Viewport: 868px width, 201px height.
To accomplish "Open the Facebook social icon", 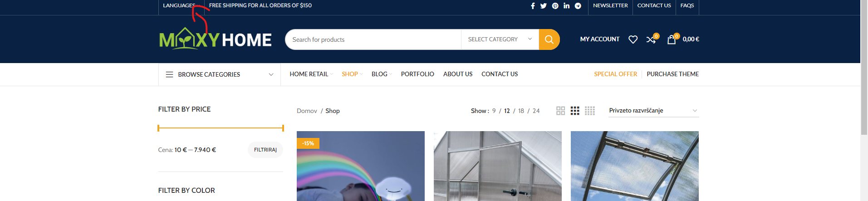I will tap(533, 6).
